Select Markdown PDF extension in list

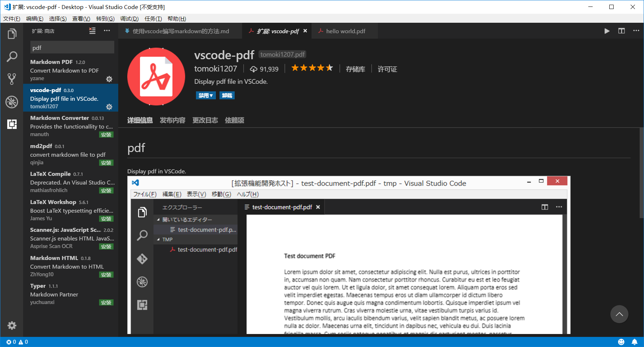[71, 70]
